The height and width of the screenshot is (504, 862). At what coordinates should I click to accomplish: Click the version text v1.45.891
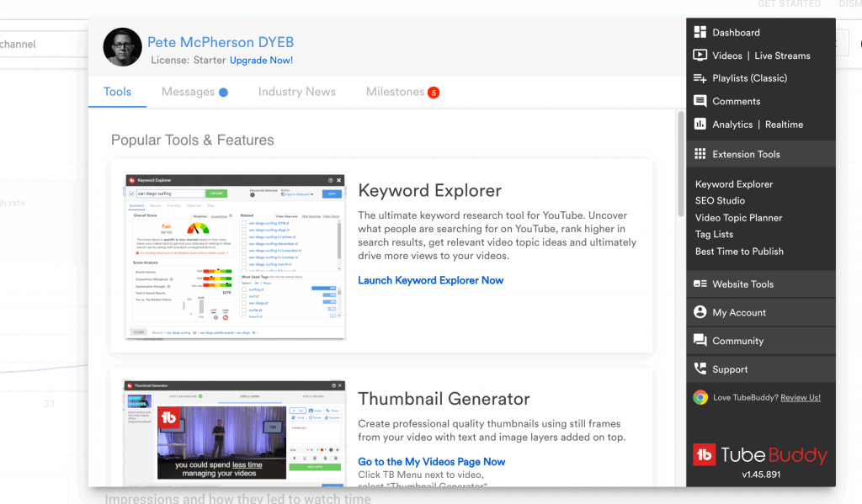(x=761, y=475)
